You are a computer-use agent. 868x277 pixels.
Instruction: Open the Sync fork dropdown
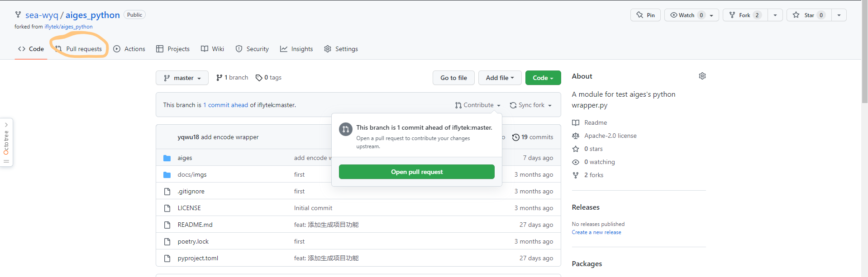pyautogui.click(x=530, y=105)
